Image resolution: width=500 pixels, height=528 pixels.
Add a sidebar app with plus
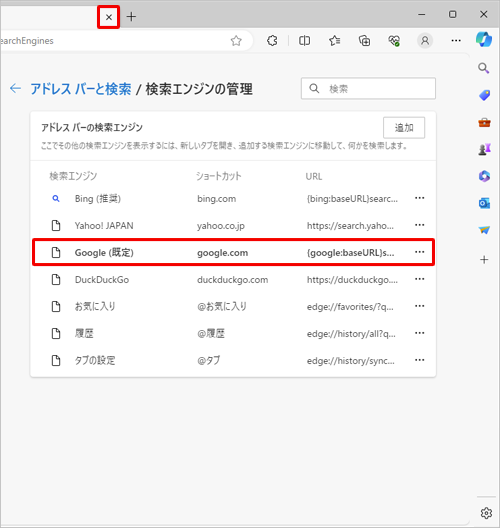click(484, 260)
